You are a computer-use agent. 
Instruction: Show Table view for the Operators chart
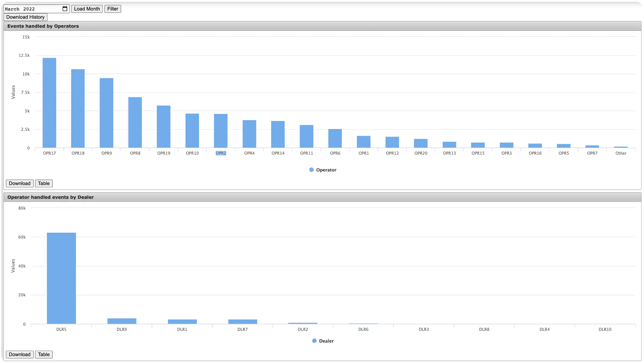click(x=44, y=183)
